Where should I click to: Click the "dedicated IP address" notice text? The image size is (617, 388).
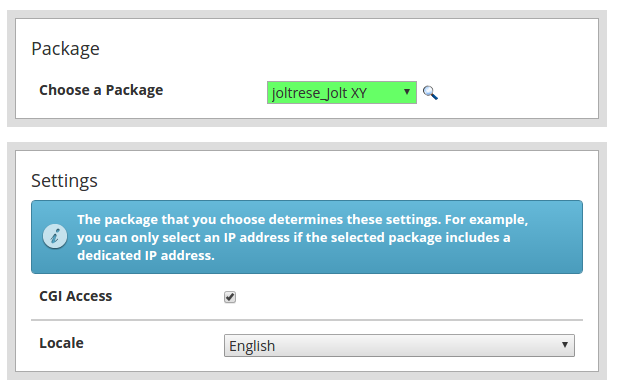(x=146, y=256)
